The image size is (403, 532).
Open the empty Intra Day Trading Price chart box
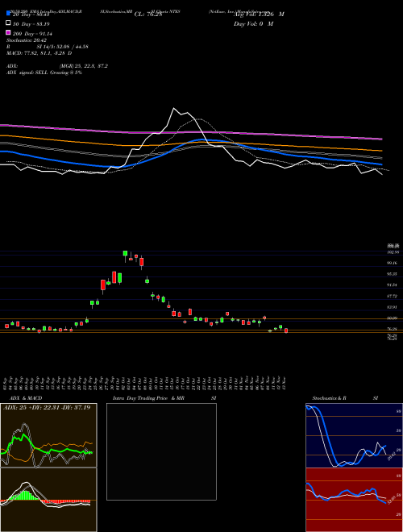click(x=161, y=451)
